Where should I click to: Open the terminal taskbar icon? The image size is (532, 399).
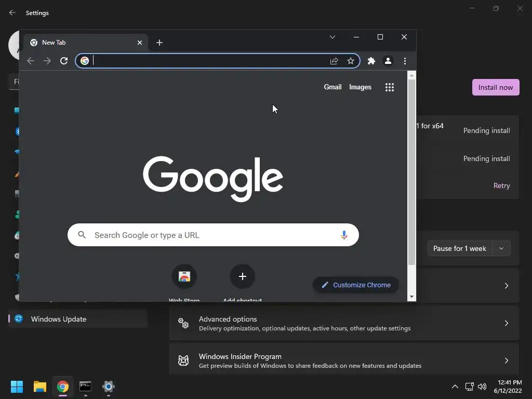tap(85, 387)
